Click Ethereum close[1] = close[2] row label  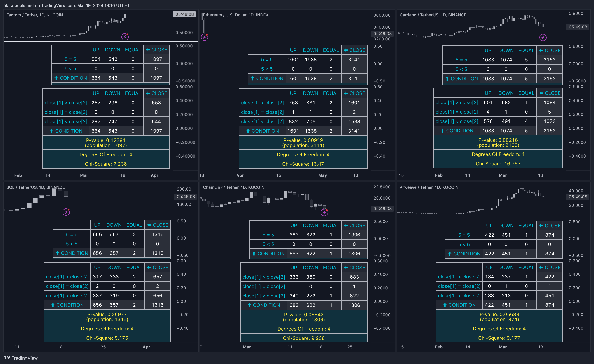point(263,112)
